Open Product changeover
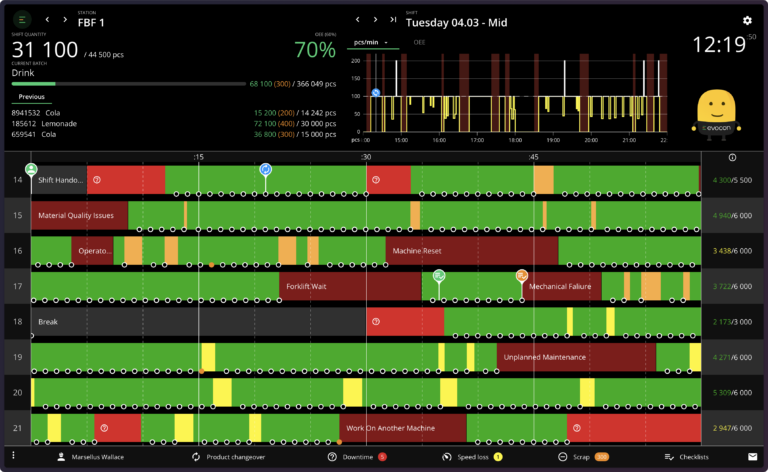The width and height of the screenshot is (768, 472). pyautogui.click(x=232, y=456)
